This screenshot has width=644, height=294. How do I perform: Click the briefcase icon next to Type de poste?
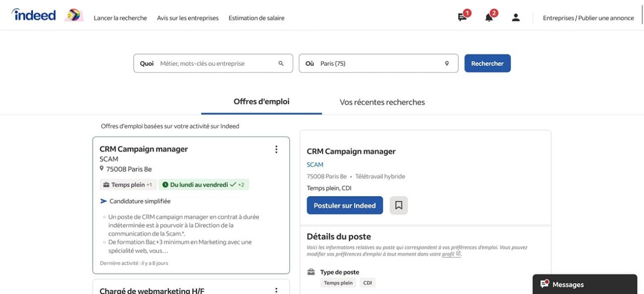[311, 272]
